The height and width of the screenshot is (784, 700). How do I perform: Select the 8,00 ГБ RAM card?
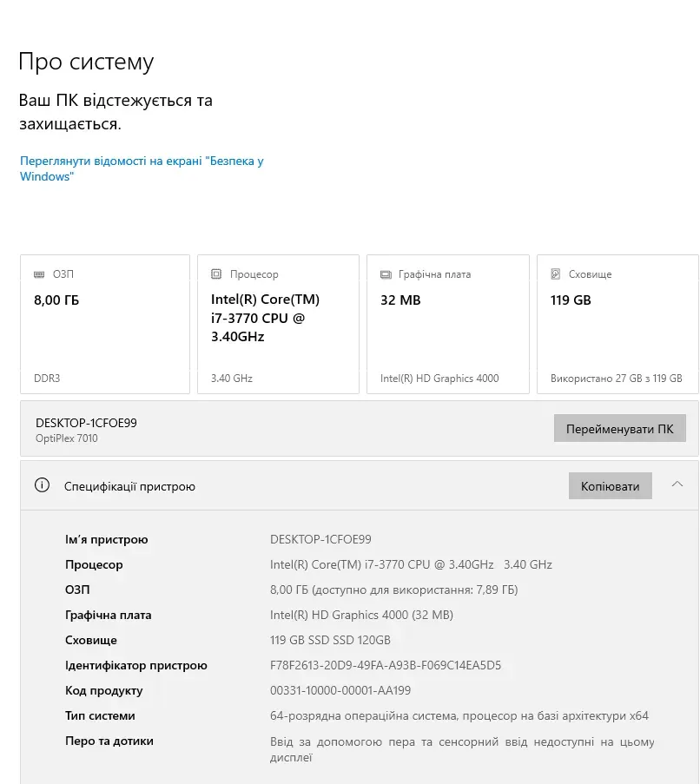pyautogui.click(x=104, y=324)
